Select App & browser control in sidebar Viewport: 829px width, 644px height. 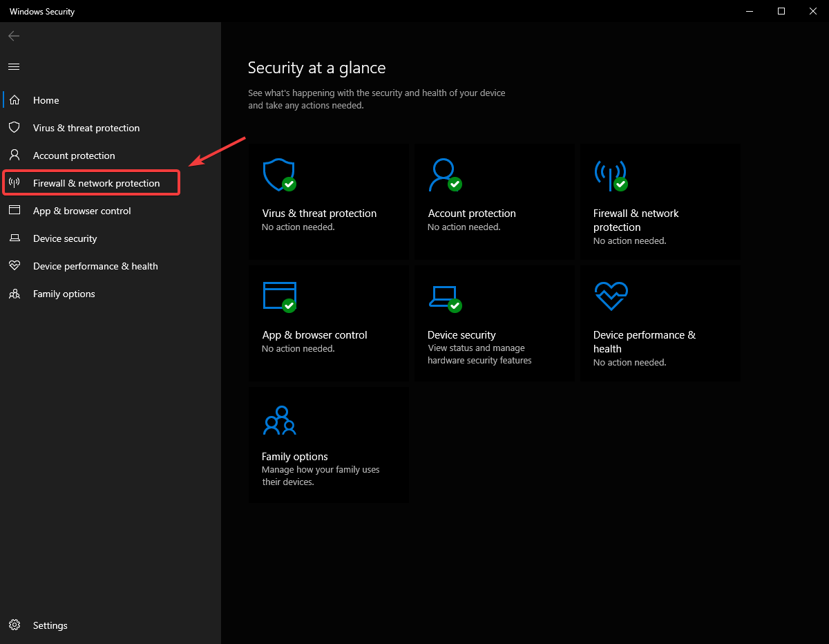[x=82, y=210]
